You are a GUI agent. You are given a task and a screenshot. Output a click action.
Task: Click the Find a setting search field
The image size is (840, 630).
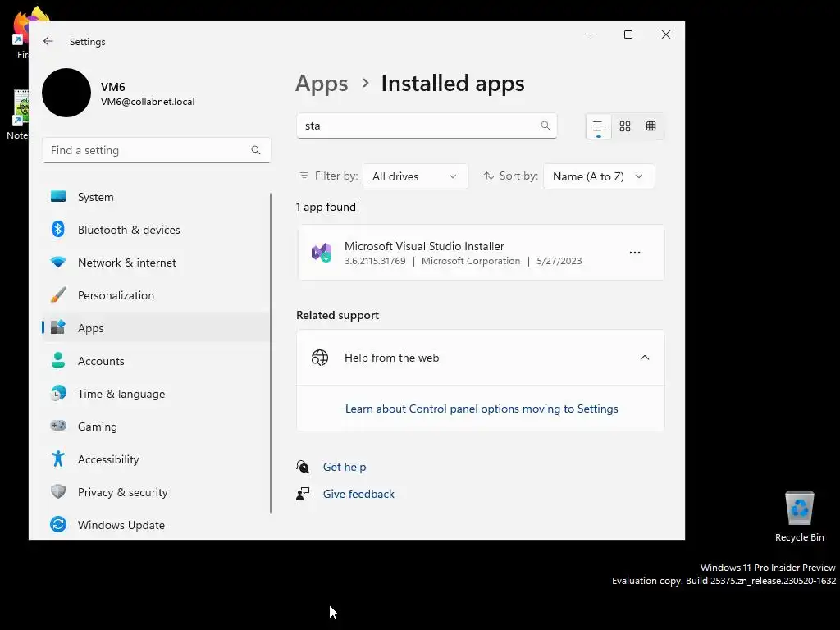tap(157, 151)
